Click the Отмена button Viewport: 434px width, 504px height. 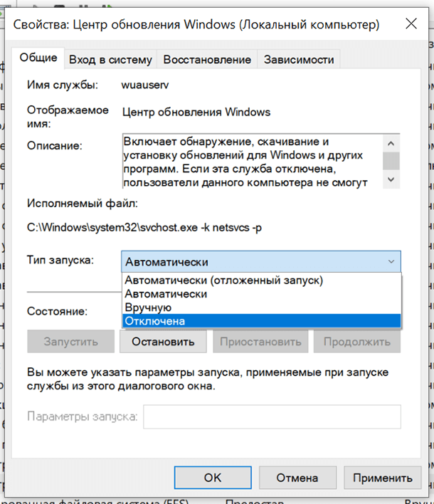297,478
